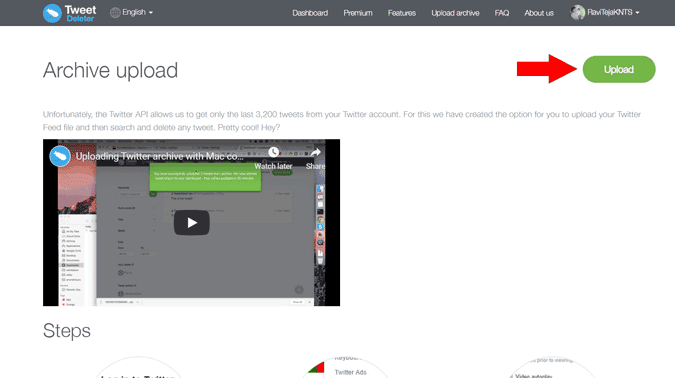Click the green Upload button
Image resolution: width=675 pixels, height=378 pixels.
(x=619, y=69)
